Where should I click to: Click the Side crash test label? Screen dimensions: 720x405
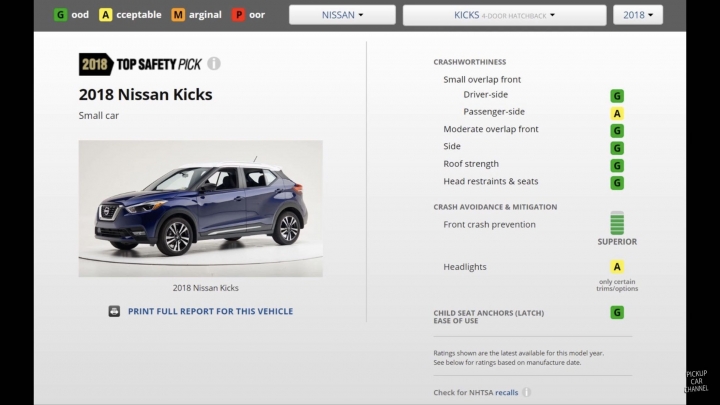(452, 146)
